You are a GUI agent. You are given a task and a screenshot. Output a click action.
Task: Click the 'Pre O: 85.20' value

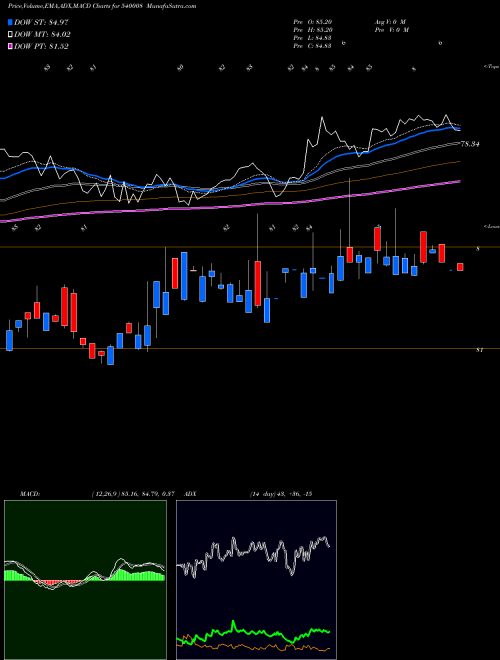point(313,22)
